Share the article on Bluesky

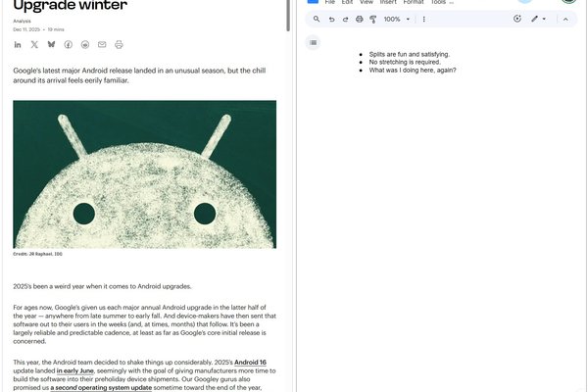click(x=51, y=44)
